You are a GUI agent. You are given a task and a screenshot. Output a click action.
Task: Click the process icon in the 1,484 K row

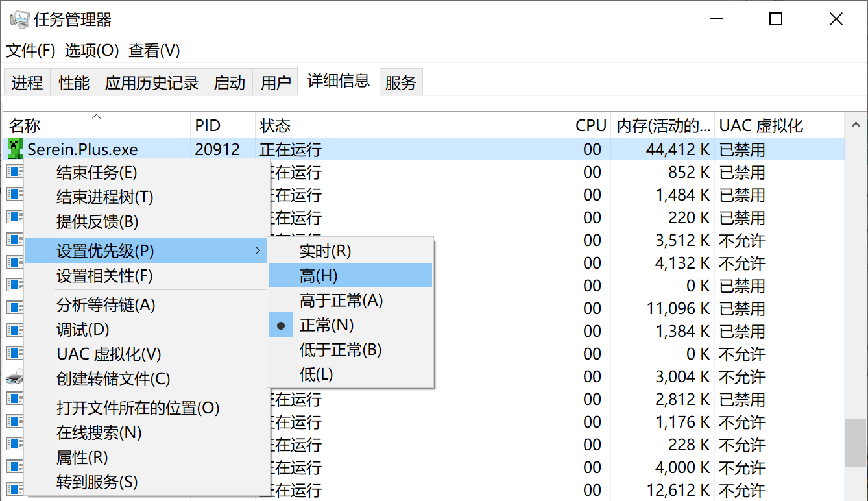click(15, 195)
